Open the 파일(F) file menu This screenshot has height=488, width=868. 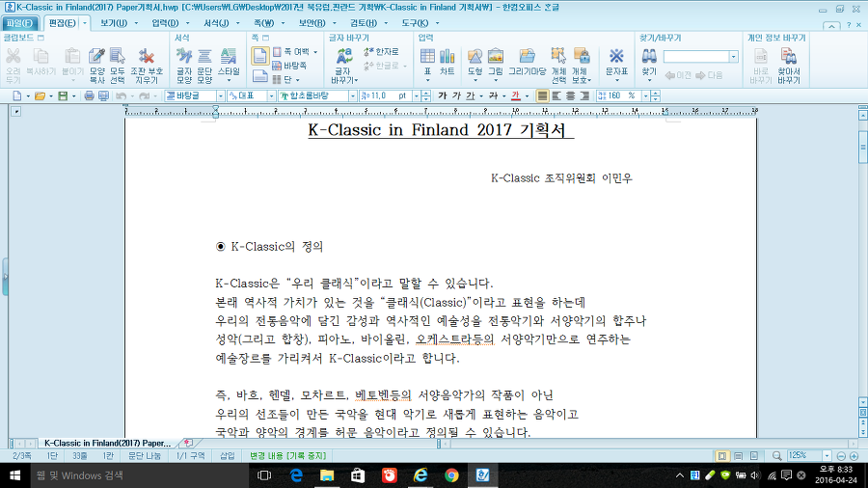(20, 23)
